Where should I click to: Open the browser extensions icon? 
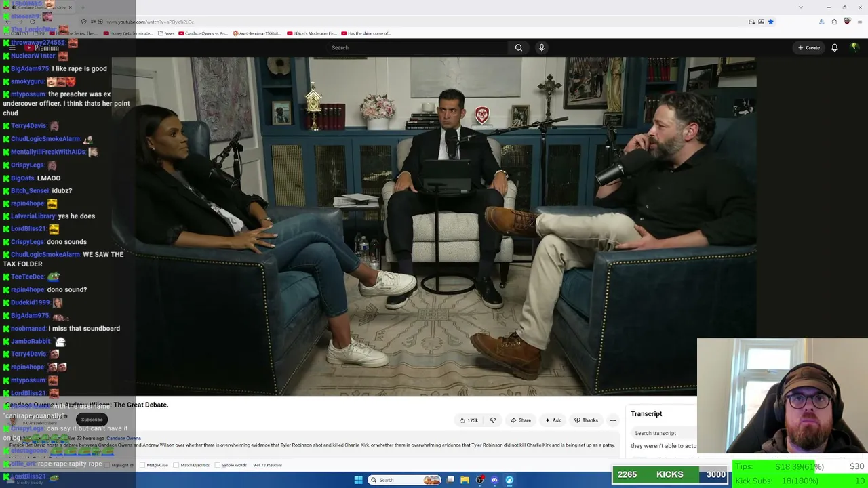[x=834, y=22]
